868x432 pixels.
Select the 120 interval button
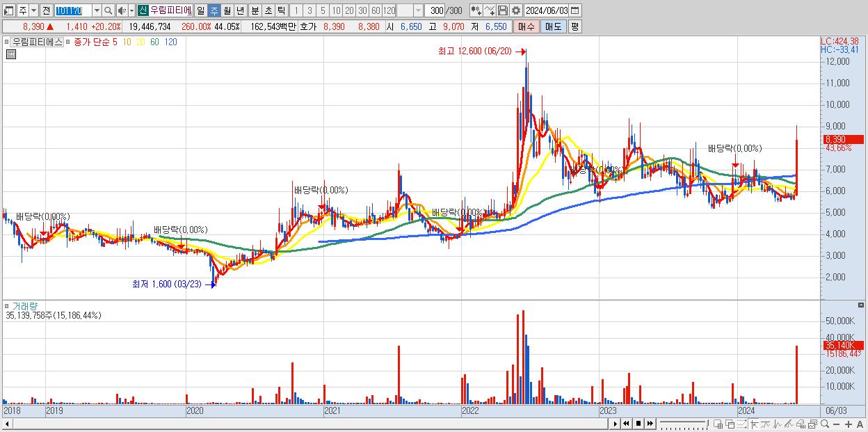tap(389, 10)
